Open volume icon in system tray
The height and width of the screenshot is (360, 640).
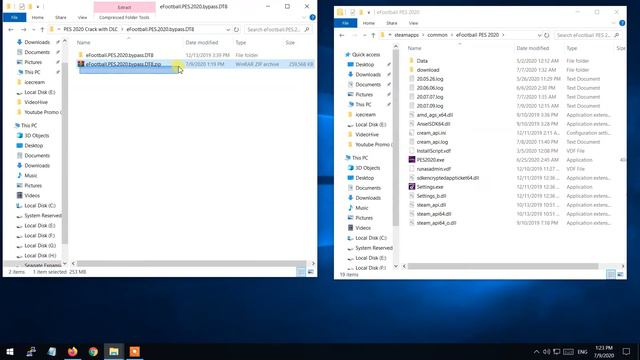547,351
